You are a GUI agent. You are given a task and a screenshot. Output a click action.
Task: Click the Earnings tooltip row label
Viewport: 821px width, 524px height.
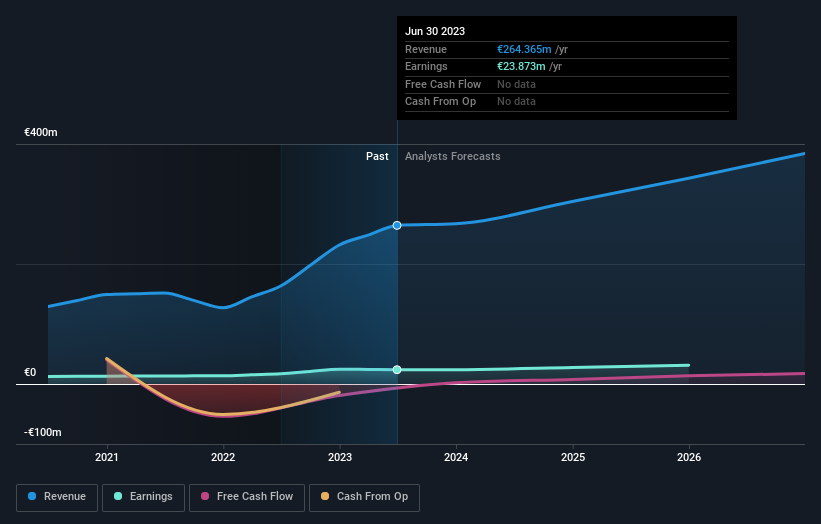426,66
